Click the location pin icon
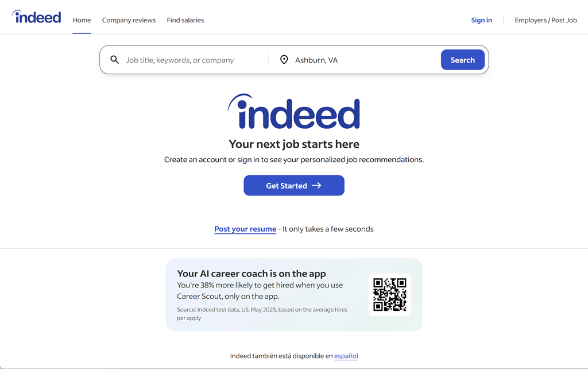 tap(284, 60)
